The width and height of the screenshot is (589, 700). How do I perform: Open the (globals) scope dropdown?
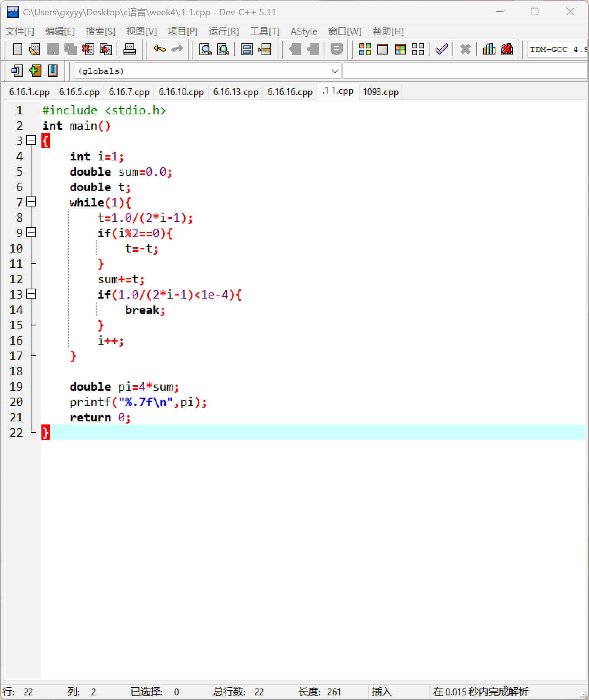(207, 71)
